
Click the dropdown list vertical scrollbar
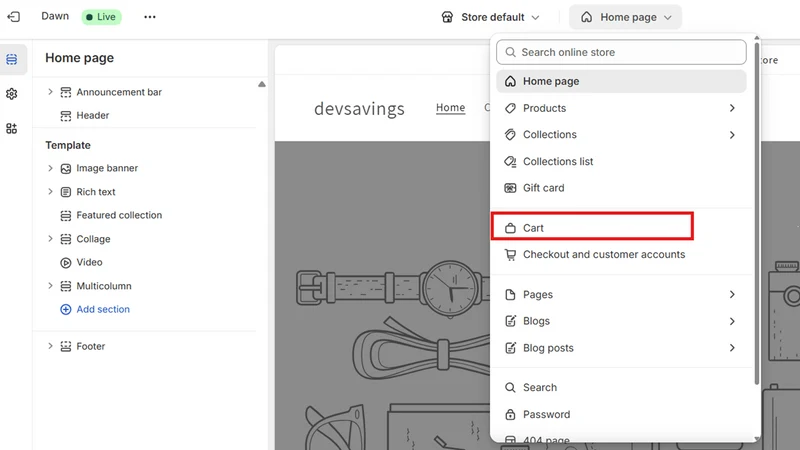[757, 214]
